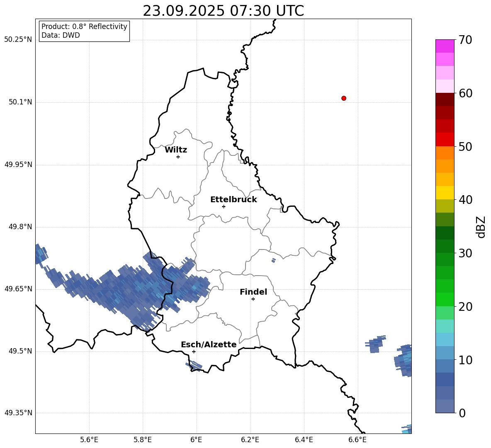The height and width of the screenshot is (448, 491).
Task: Click the 49.35°N latitude label
Action: (x=18, y=413)
